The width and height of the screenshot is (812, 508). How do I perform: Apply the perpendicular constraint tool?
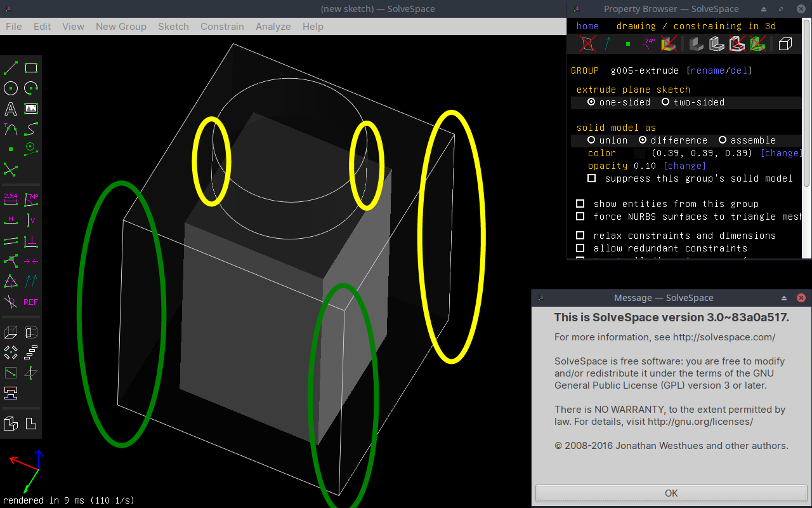[x=31, y=241]
